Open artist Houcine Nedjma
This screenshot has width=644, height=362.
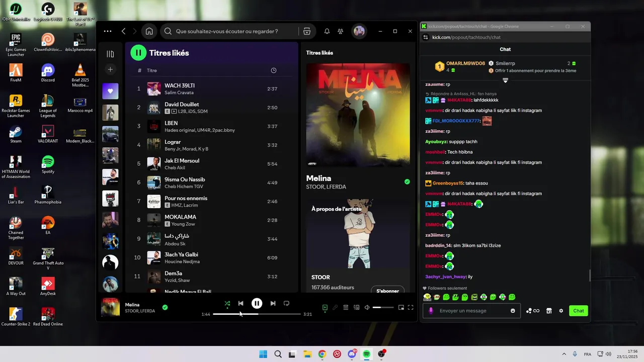182,261
